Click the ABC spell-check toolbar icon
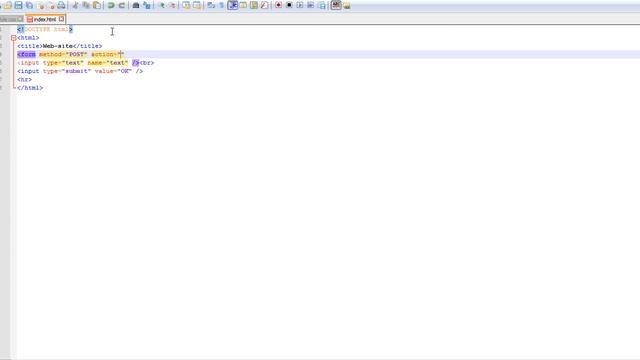 pyautogui.click(x=336, y=5)
